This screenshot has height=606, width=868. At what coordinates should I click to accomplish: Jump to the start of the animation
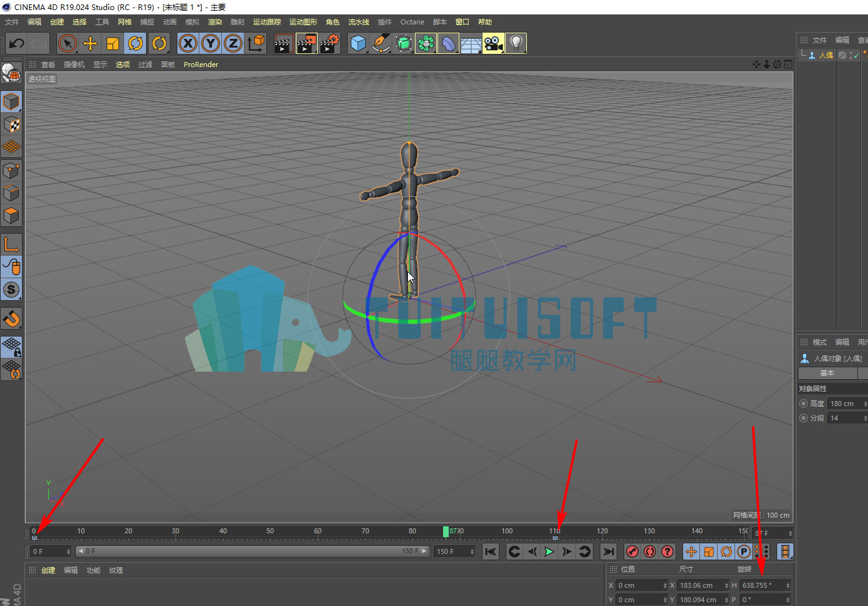pyautogui.click(x=491, y=551)
